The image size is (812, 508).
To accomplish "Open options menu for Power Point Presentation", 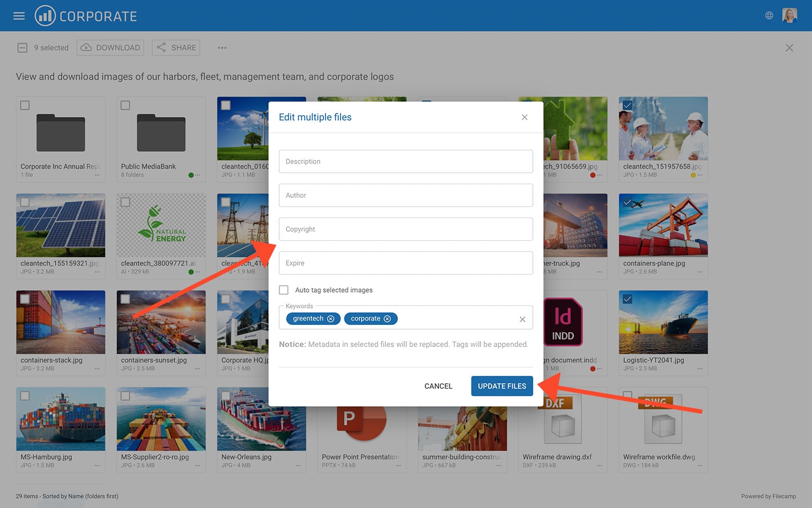I will (399, 466).
